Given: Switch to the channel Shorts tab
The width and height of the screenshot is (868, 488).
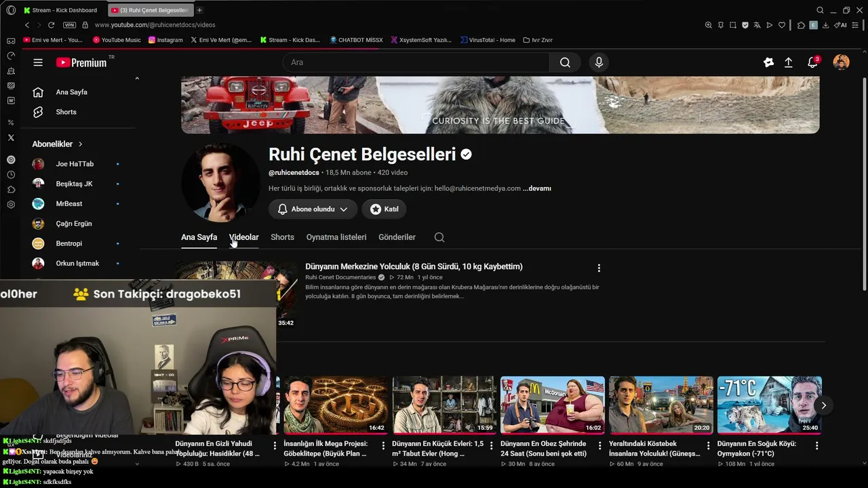Looking at the screenshot, I should point(282,237).
